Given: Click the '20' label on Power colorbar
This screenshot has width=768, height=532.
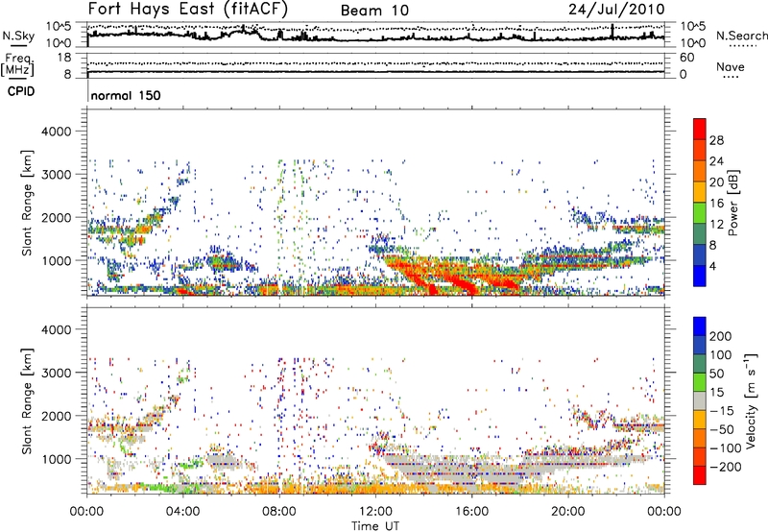Looking at the screenshot, I should click(716, 182).
